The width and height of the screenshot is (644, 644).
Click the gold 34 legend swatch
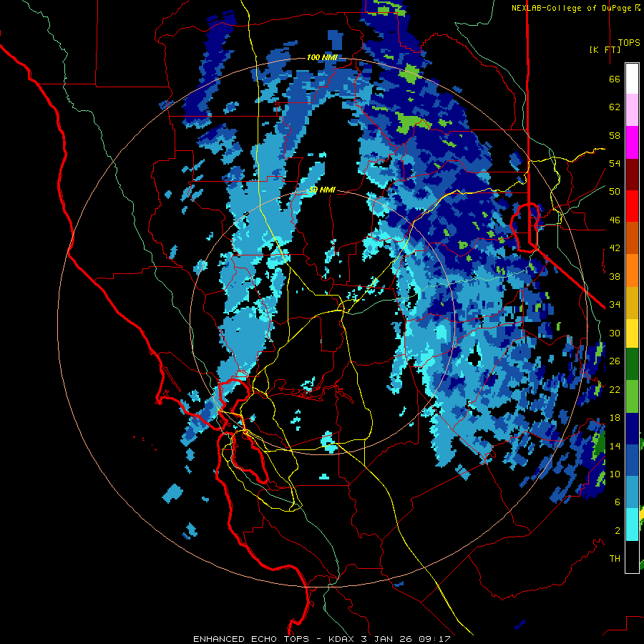point(632,303)
